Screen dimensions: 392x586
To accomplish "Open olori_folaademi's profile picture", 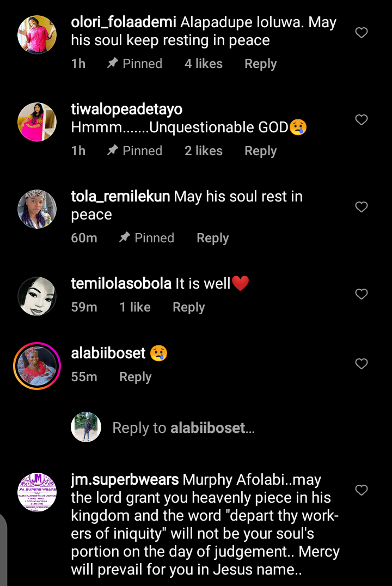I will (x=37, y=35).
